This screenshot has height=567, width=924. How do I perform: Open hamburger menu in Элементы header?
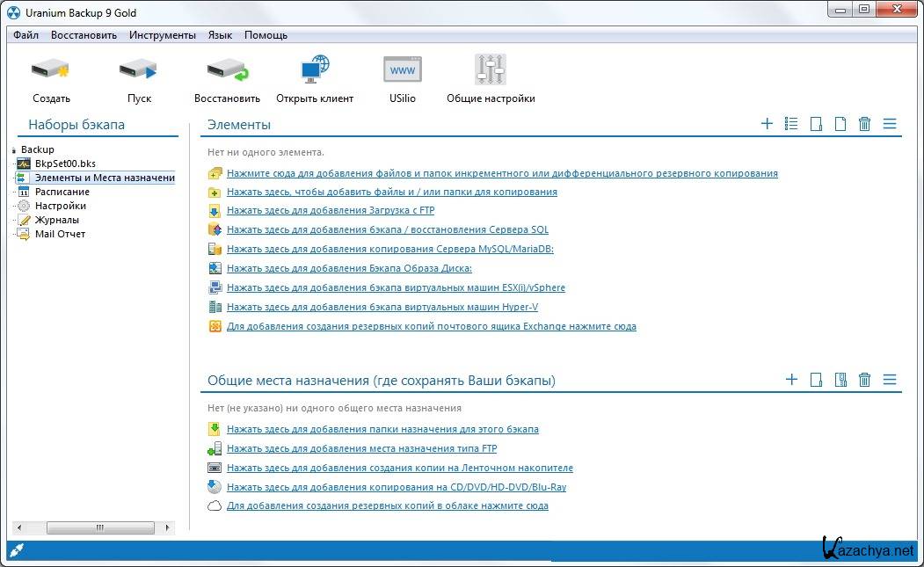890,124
